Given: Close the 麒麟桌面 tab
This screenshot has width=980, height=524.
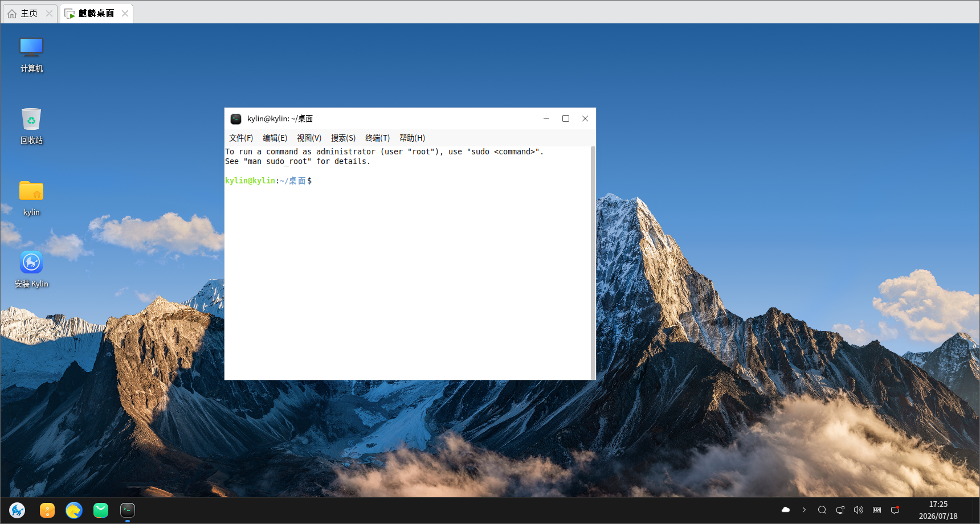Looking at the screenshot, I should [125, 13].
